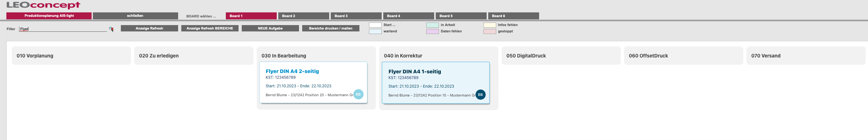
Task: Open Flyer DIN A4 2-seitig card
Action: (x=292, y=71)
